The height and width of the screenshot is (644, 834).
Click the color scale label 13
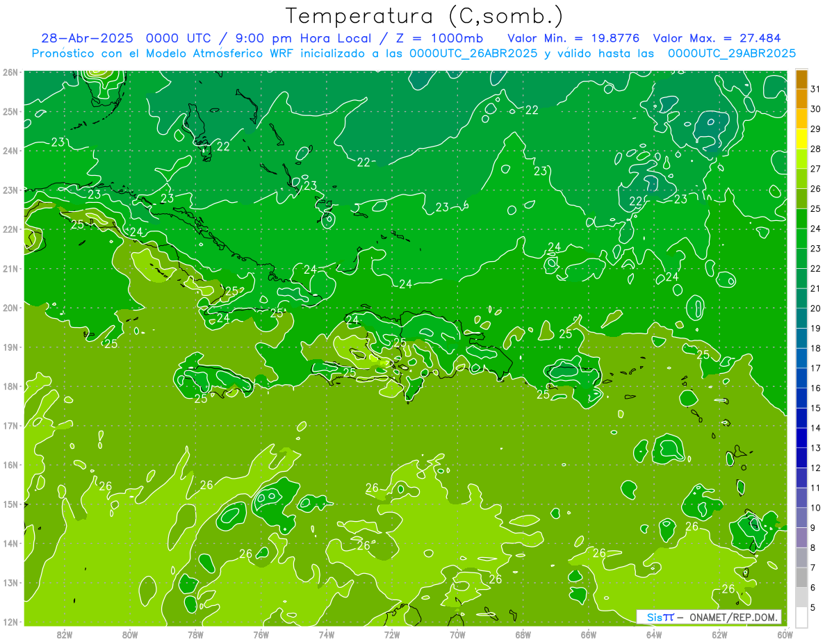pos(816,447)
